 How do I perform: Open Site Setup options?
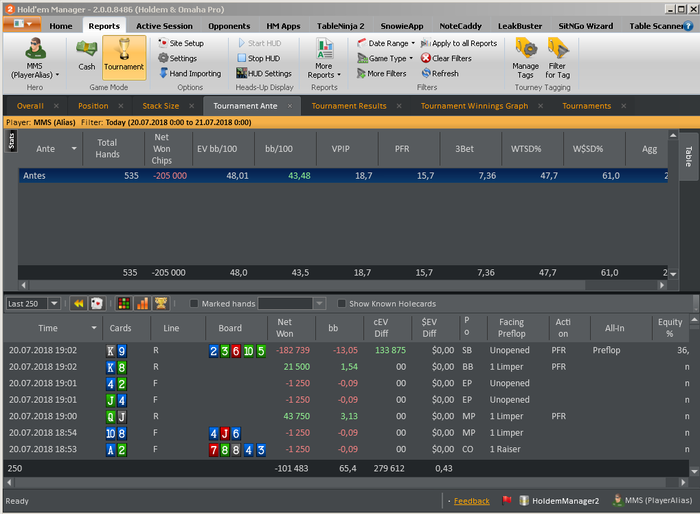pyautogui.click(x=181, y=43)
